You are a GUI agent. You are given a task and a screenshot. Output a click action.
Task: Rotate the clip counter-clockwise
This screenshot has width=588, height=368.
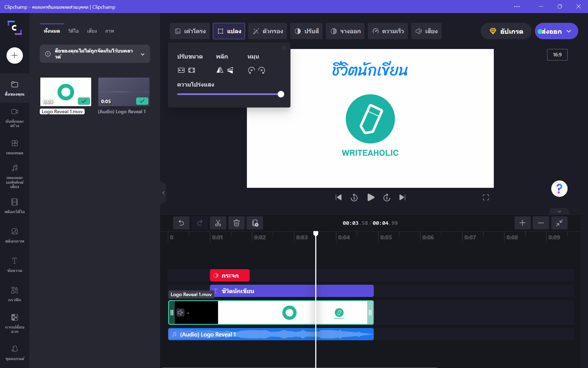251,70
